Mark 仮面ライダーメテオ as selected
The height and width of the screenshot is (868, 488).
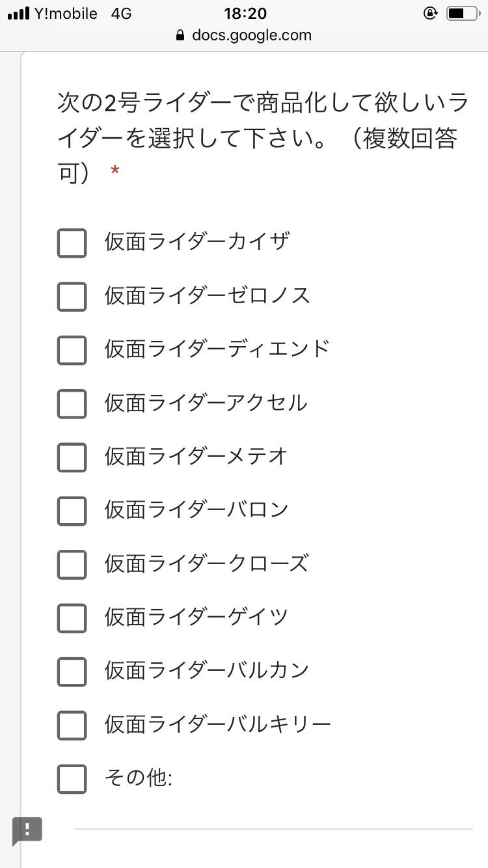point(72,457)
